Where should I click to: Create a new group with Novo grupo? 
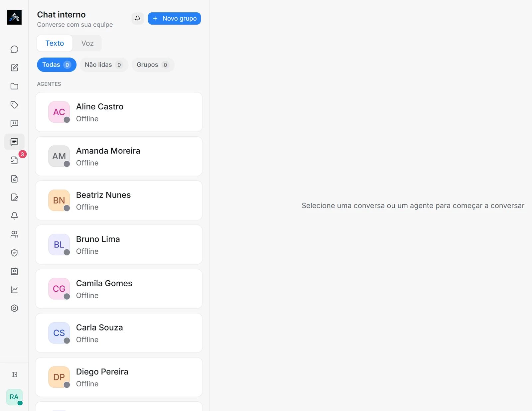(174, 18)
